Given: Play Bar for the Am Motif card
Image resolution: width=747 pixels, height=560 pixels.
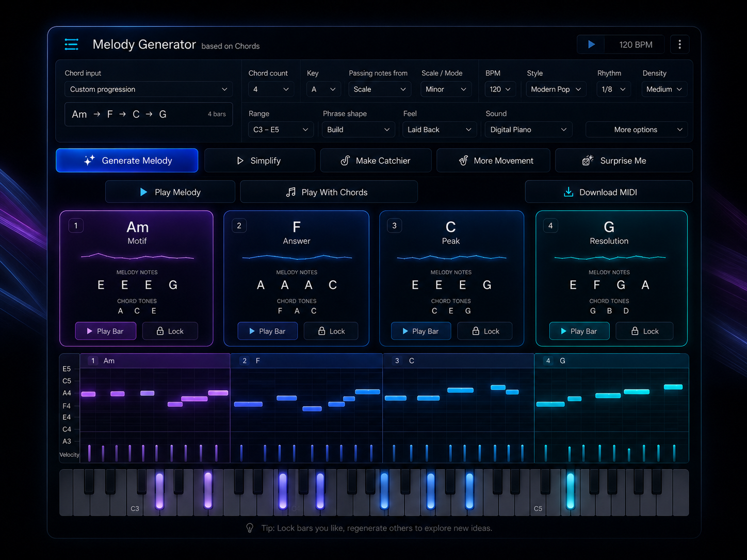Looking at the screenshot, I should tap(106, 331).
